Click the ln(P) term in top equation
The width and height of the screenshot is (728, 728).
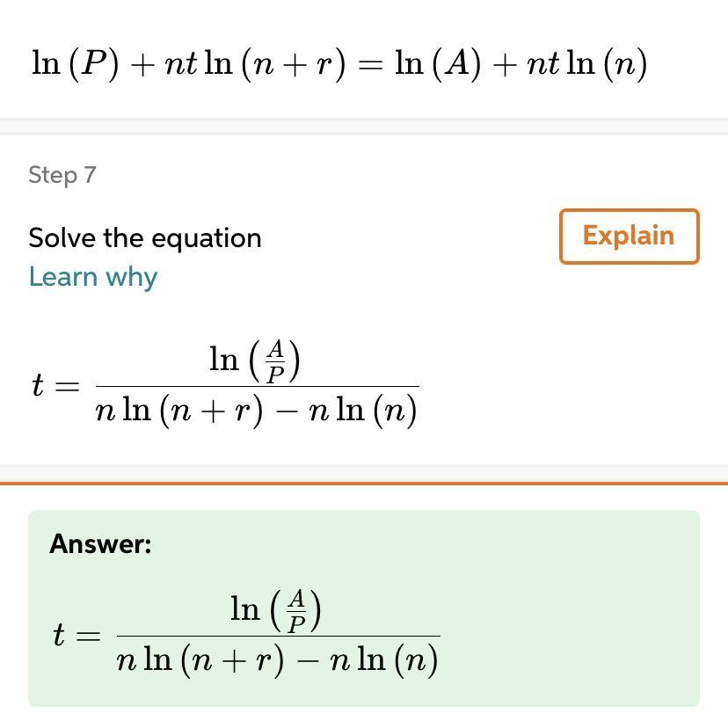point(75,64)
